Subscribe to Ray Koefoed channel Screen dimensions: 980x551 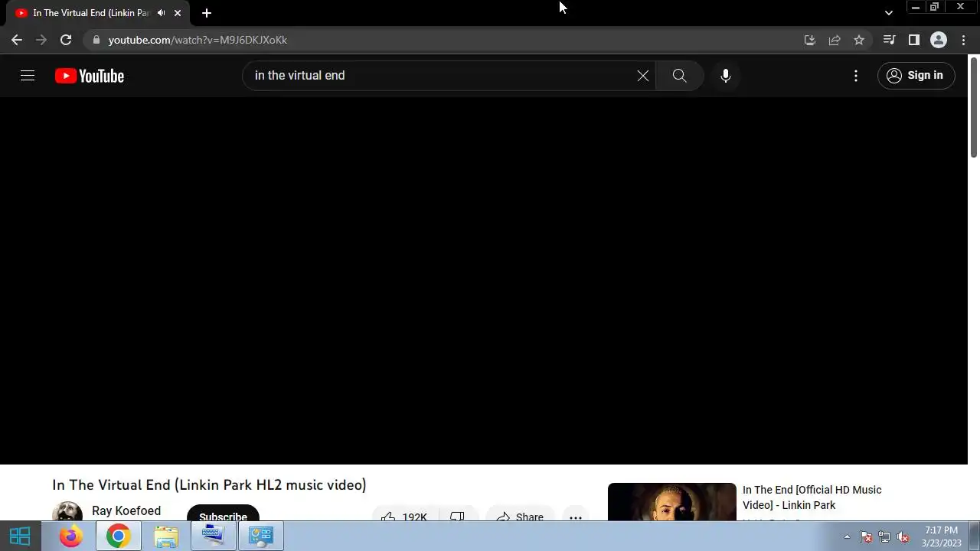click(x=223, y=513)
